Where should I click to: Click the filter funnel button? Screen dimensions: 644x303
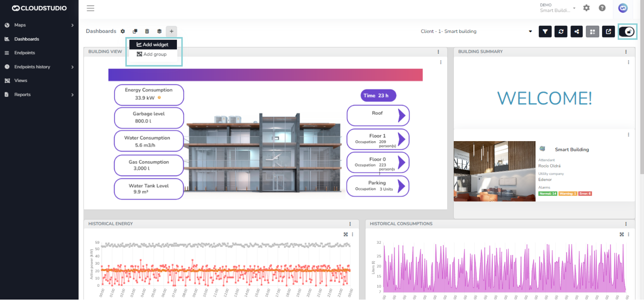click(x=545, y=32)
